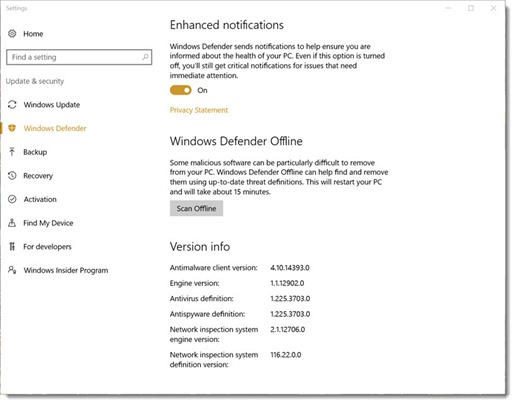This screenshot has width=515, height=404.
Task: Open the Windows Update section
Action: click(x=52, y=105)
